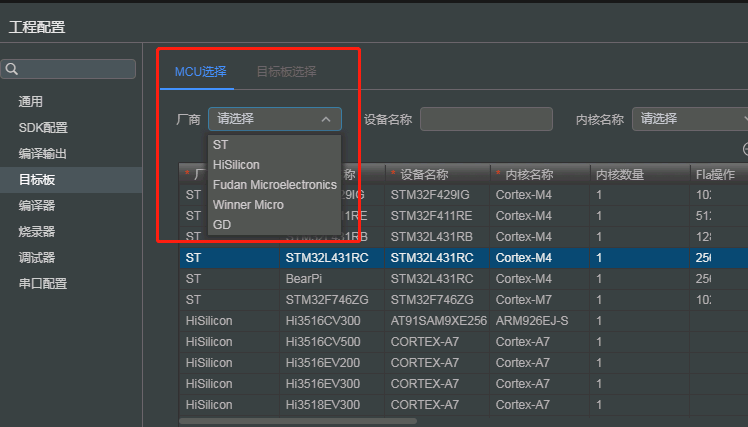Select the Hi3516EV200 row
The height and width of the screenshot is (427, 748).
(x=464, y=363)
